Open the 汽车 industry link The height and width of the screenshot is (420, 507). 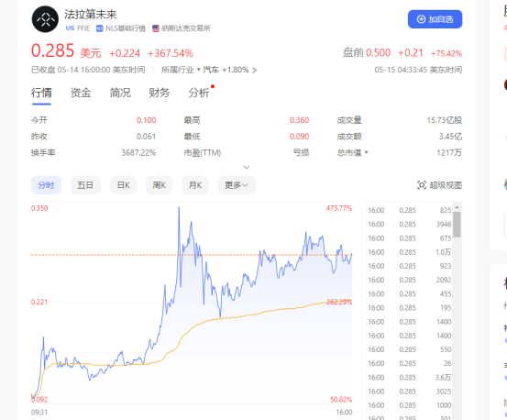211,70
